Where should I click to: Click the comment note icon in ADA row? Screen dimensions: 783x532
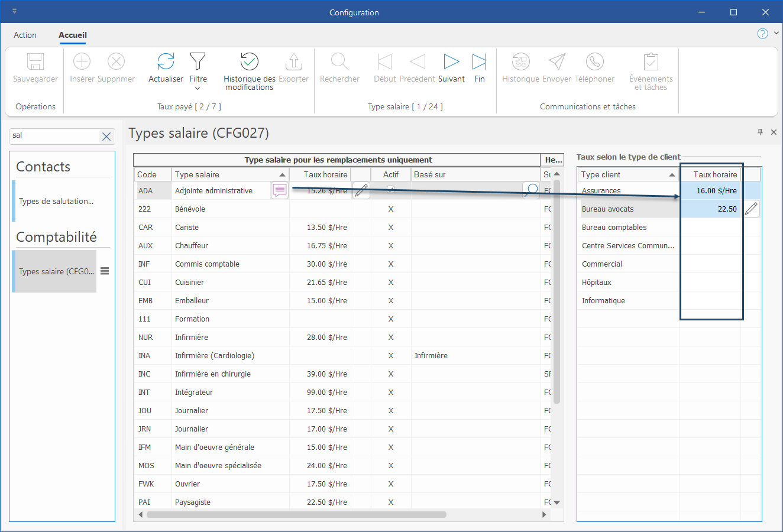pos(280,190)
